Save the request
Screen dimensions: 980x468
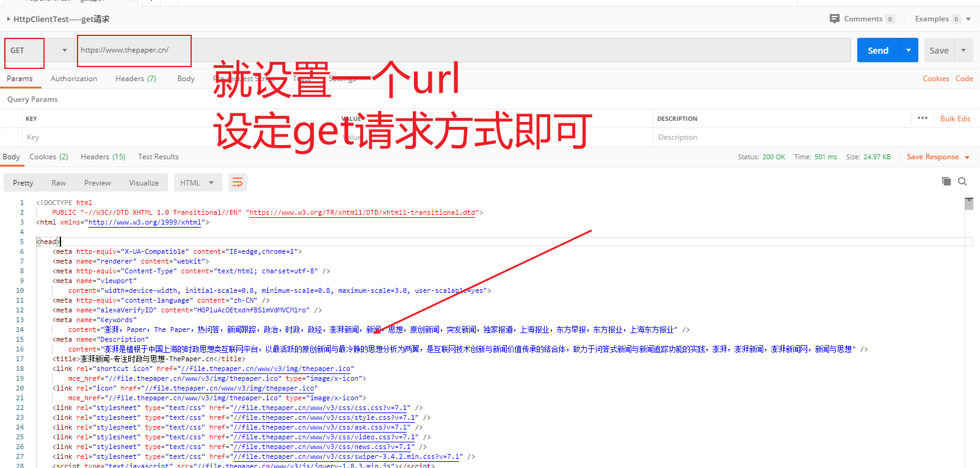(x=939, y=51)
